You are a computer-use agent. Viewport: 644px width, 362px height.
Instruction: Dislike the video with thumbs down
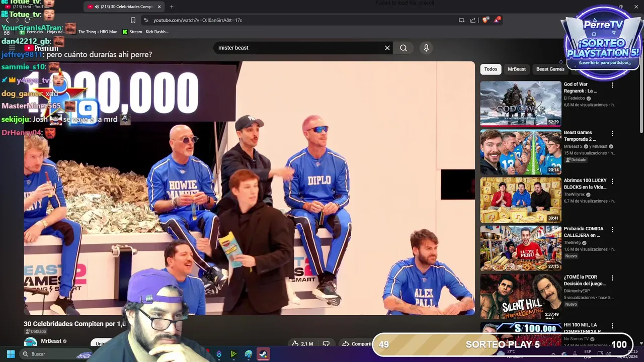click(326, 344)
